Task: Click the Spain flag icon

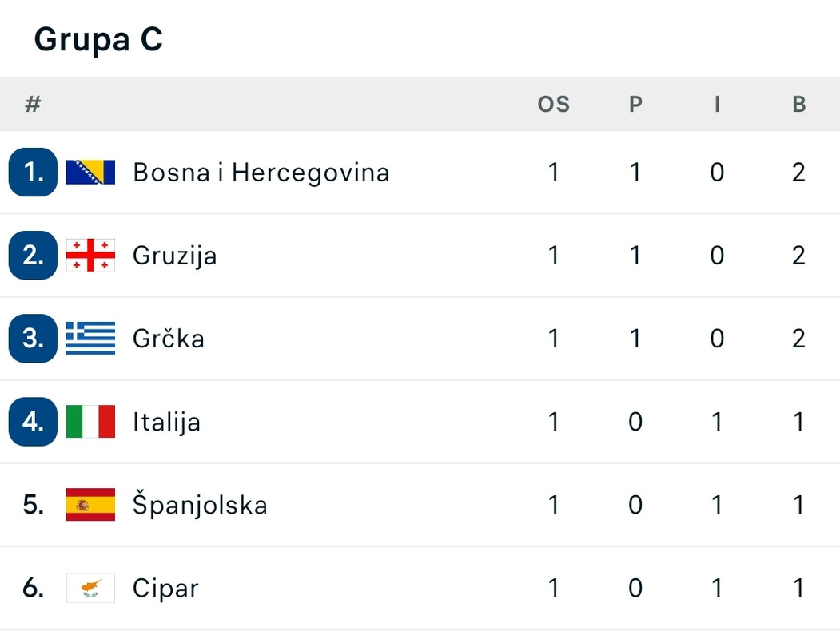Action: 90,505
